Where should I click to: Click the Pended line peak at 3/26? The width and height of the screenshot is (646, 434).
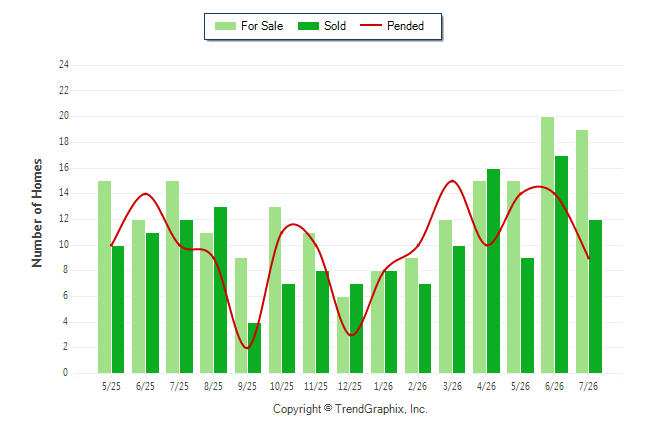point(452,181)
